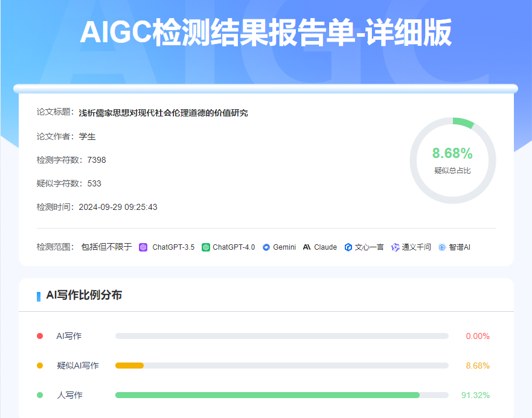
Task: Click the 智谱AI label
Action: [460, 247]
